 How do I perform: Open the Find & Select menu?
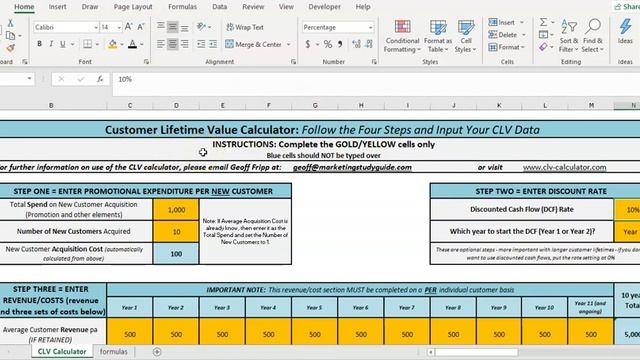pyautogui.click(x=593, y=36)
